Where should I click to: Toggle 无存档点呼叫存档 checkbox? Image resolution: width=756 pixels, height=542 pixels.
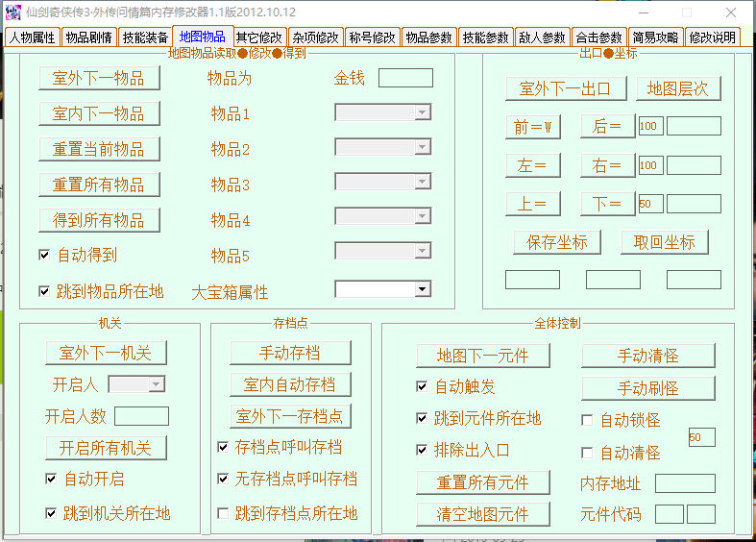tap(223, 479)
